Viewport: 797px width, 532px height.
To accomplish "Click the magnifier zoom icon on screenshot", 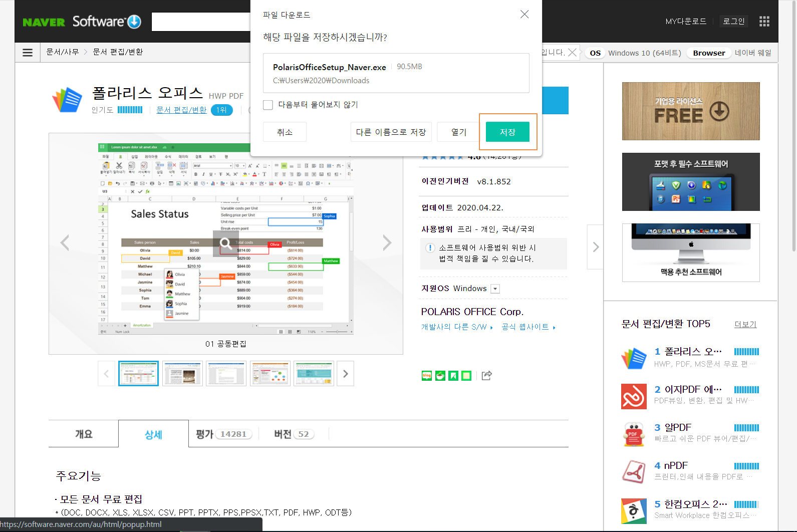I will (x=225, y=243).
